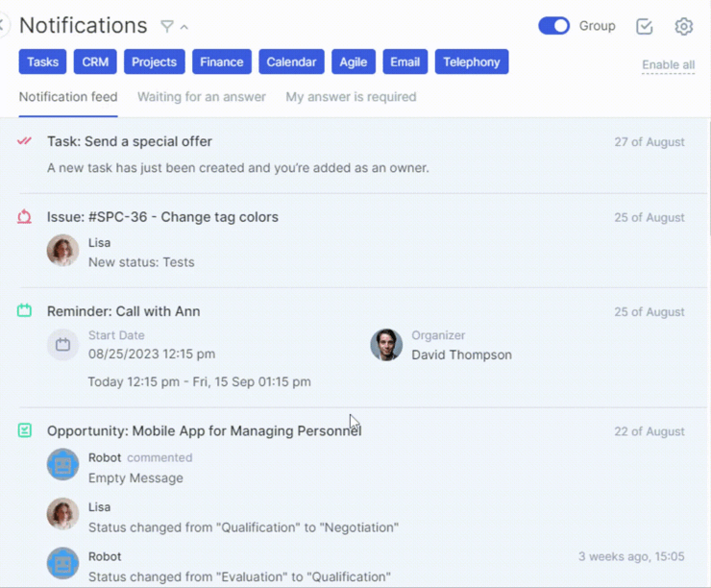Toggle the Telephony filter chip
711x588 pixels.
click(x=472, y=61)
